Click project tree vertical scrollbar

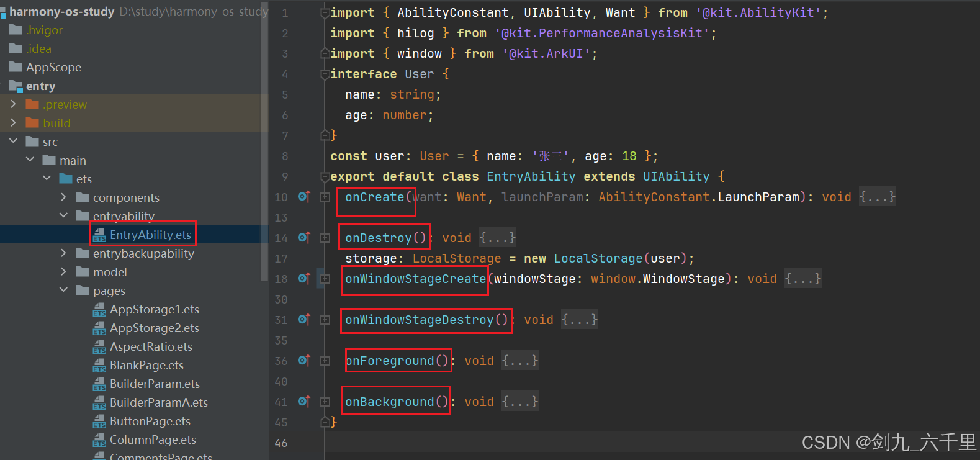pyautogui.click(x=265, y=141)
